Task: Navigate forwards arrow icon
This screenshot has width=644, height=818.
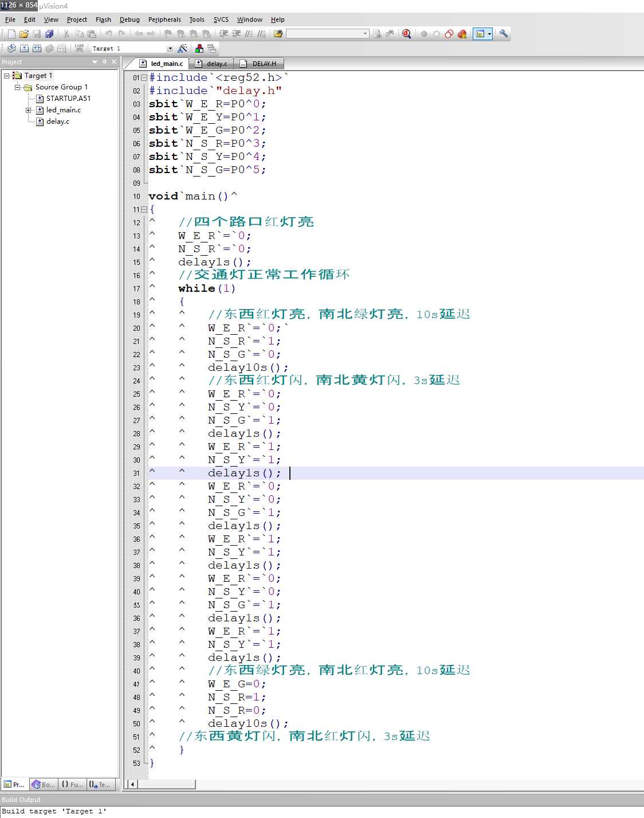Action: (x=151, y=34)
